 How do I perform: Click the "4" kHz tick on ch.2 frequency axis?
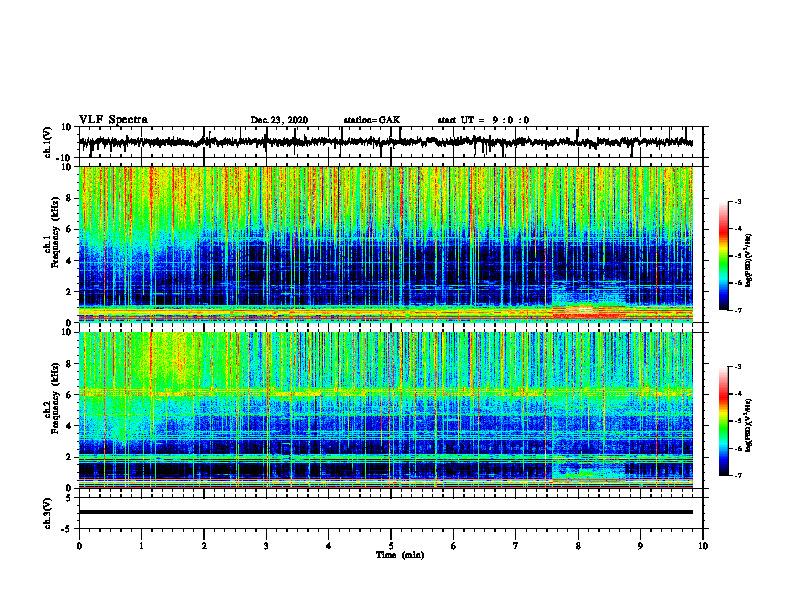[x=70, y=426]
